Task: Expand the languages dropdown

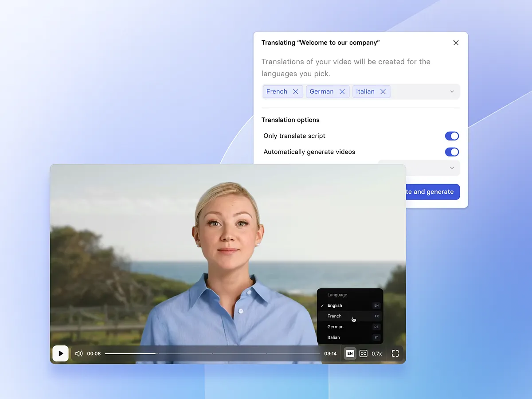Action: 452,91
